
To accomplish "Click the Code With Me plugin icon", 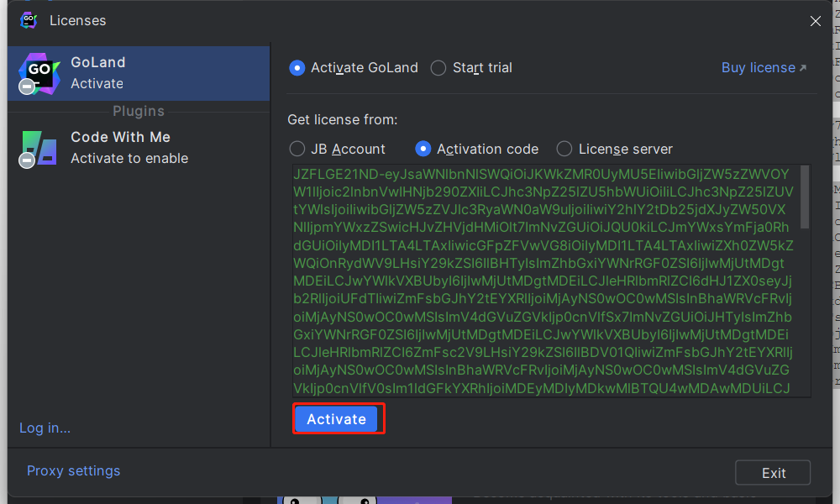I will pos(39,149).
